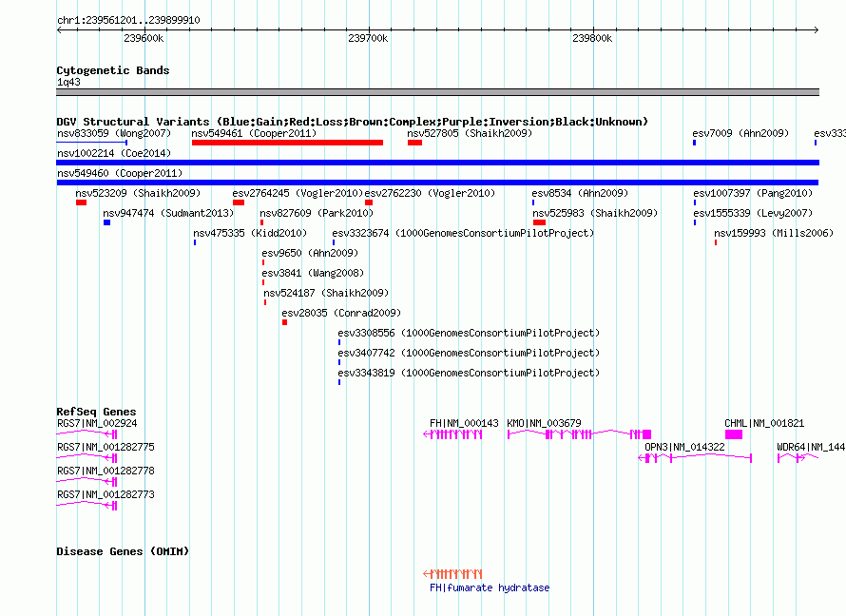Click the Disease Genes (OMIM) track title

(123, 551)
